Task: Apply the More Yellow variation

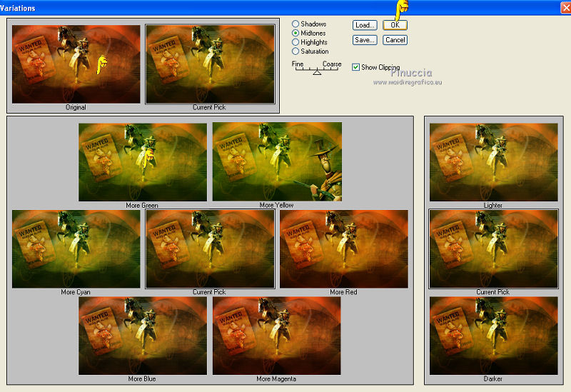Action: coord(277,162)
